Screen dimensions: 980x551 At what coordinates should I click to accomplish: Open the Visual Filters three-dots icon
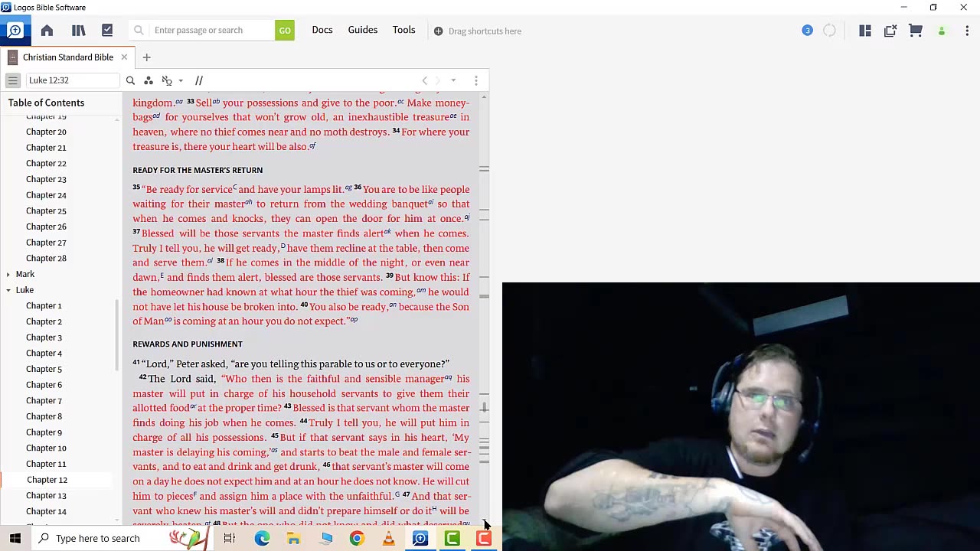[148, 80]
